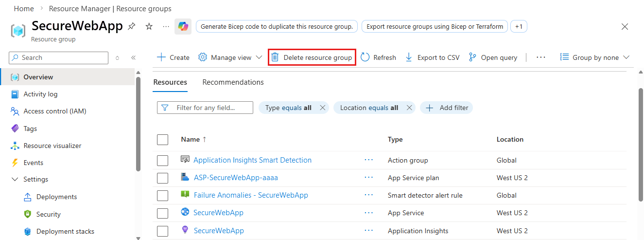The width and height of the screenshot is (644, 240).
Task: Sort by the Name column header
Action: point(193,139)
